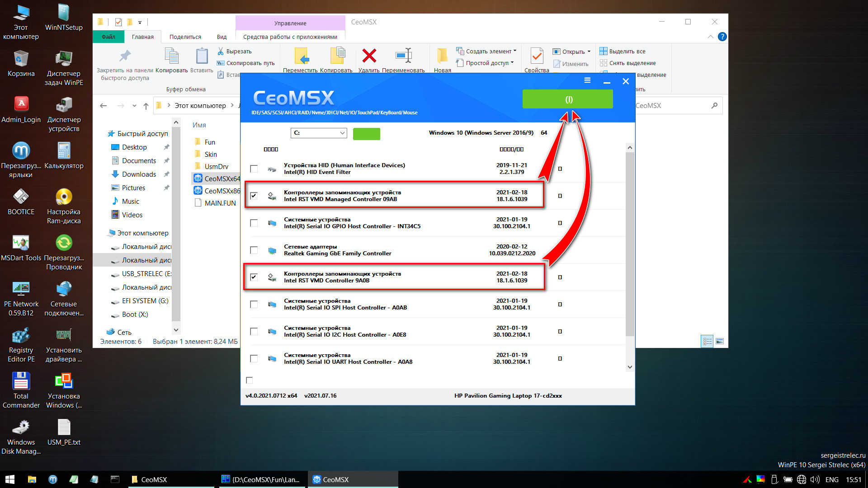Check Serial IO I2C Host Controller checkbox
This screenshot has height=488, width=868.
coord(254,331)
